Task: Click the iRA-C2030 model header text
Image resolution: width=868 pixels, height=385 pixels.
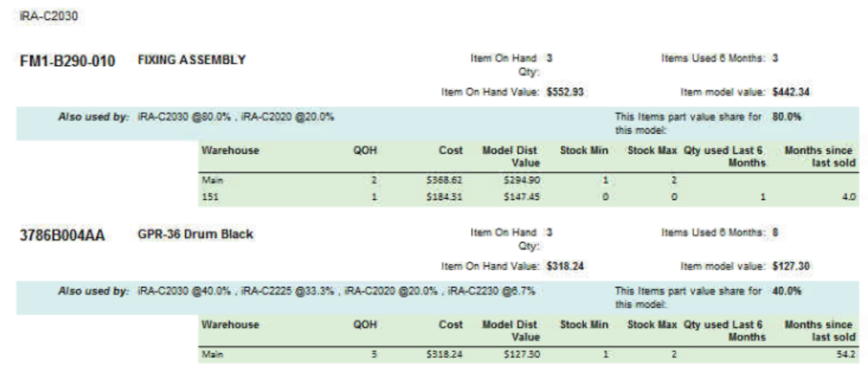Action: (49, 16)
